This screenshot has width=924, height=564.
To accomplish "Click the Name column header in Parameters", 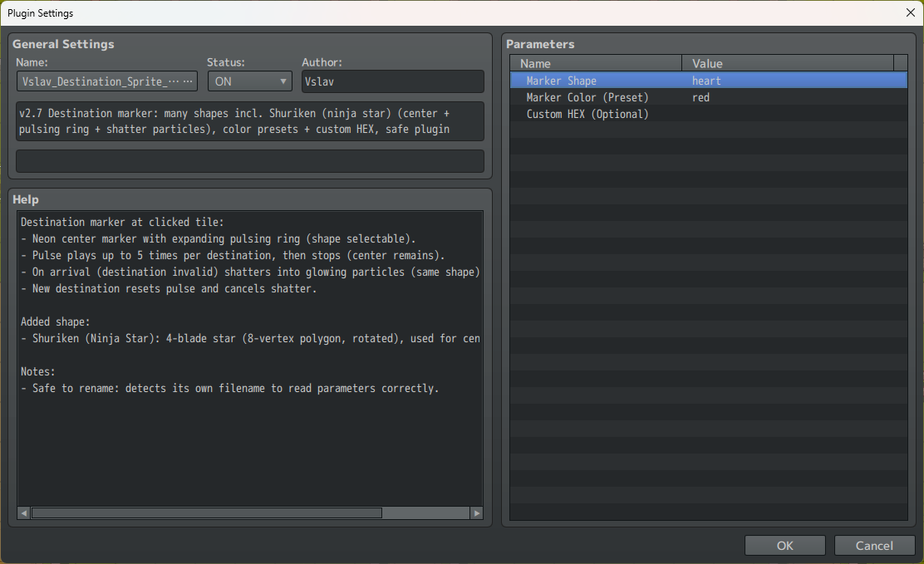I will (597, 63).
